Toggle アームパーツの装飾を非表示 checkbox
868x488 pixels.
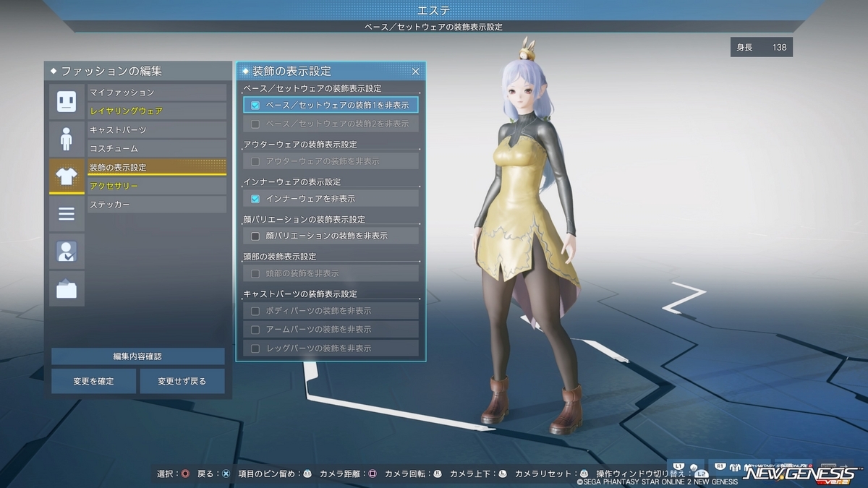(x=255, y=329)
